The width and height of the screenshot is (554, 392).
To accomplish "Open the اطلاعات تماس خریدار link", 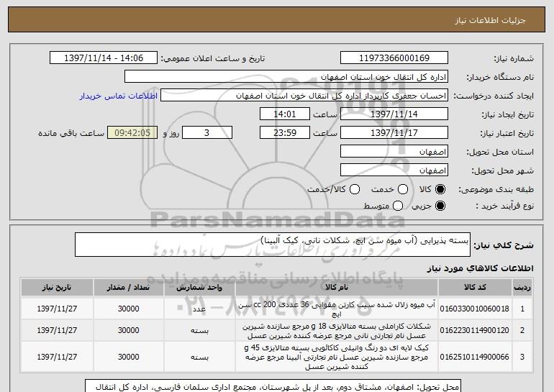I will (119, 96).
